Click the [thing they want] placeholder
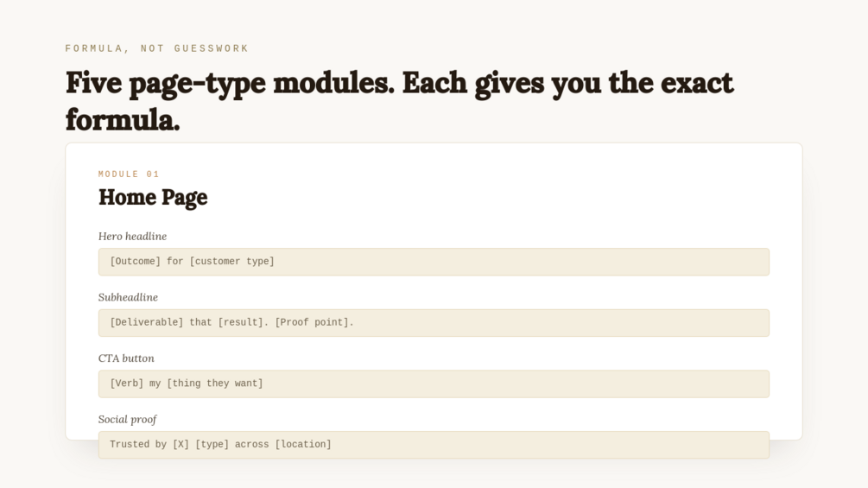The height and width of the screenshot is (488, 868). [215, 383]
